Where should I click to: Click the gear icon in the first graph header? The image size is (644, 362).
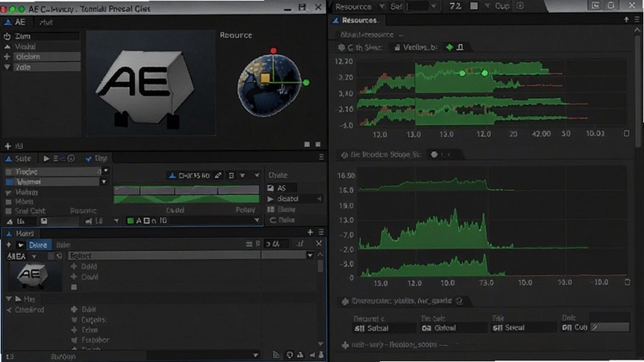point(341,47)
